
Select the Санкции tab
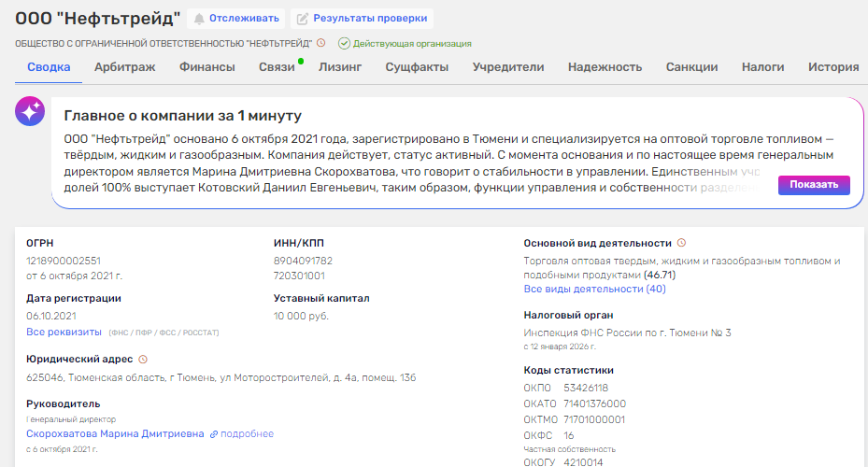tap(691, 67)
